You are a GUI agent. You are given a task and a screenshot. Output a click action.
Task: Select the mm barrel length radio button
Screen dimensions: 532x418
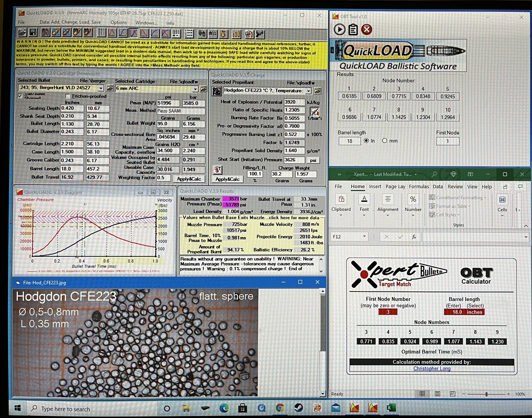point(384,141)
